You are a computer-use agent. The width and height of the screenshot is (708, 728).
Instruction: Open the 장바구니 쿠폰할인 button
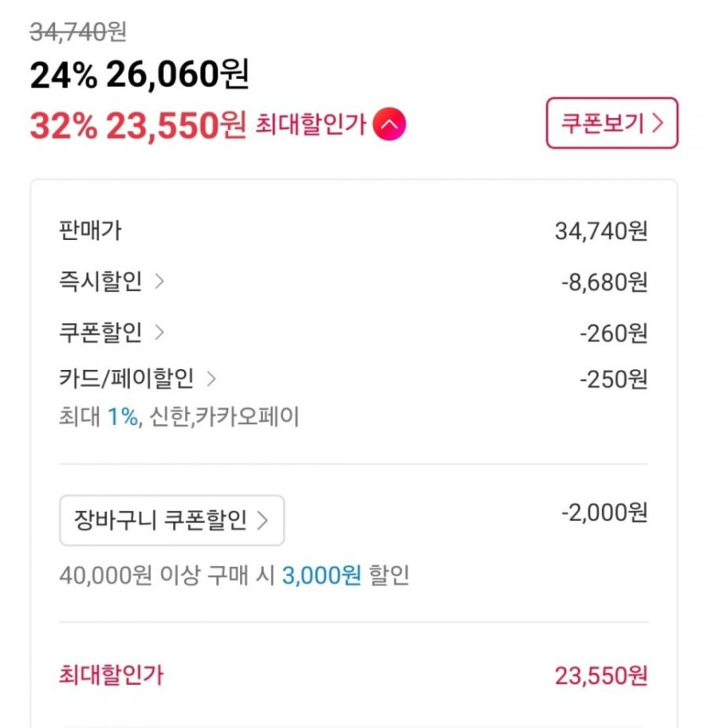(x=172, y=520)
